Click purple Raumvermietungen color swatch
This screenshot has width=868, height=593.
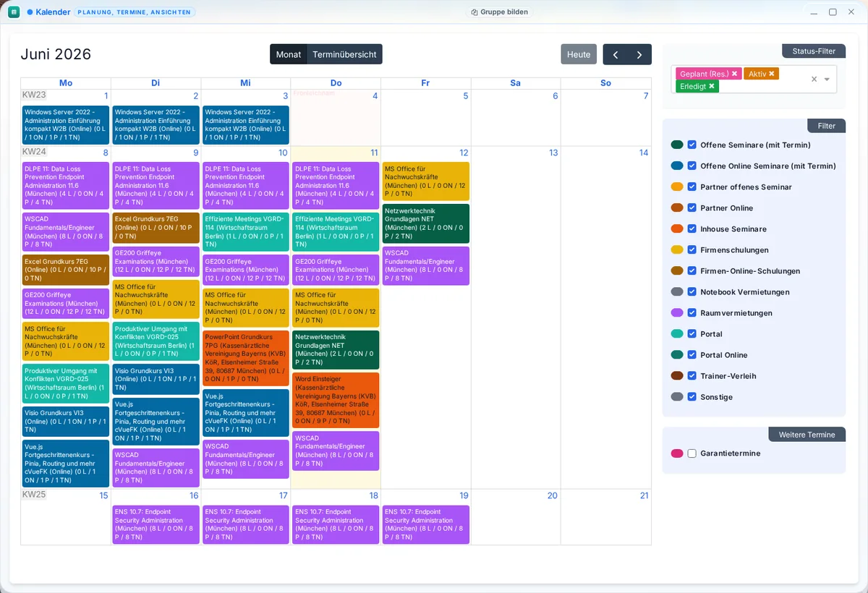677,312
